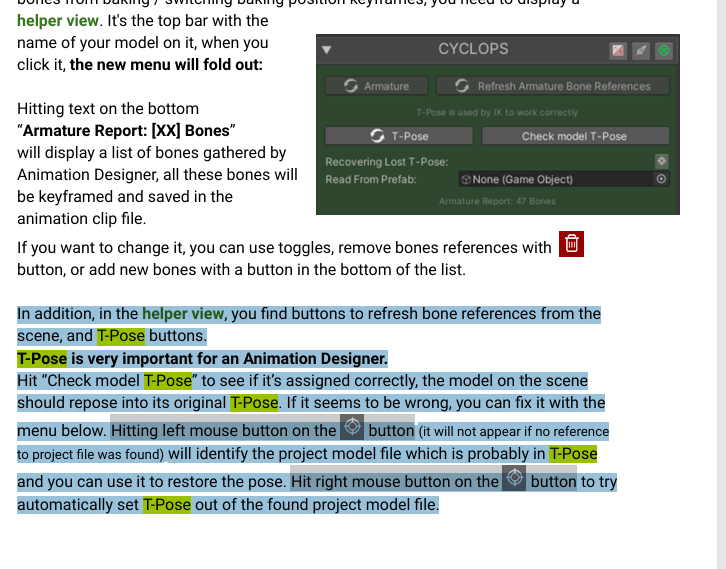Click the pen icon in the CYCLOPS header
726x569 pixels.
click(641, 50)
